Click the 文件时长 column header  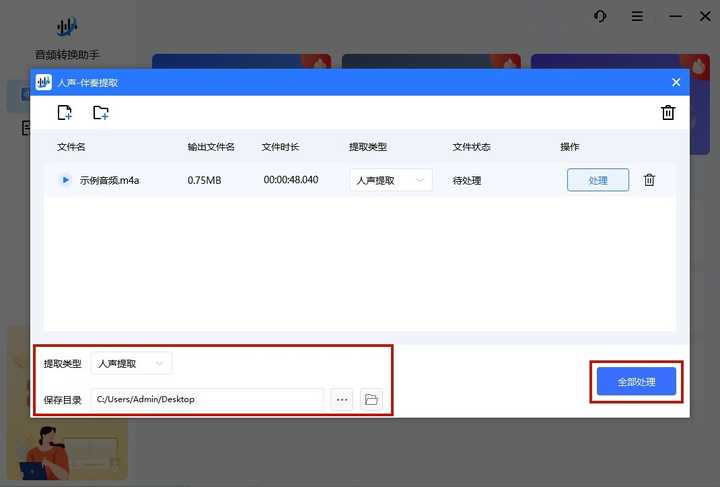pyautogui.click(x=280, y=147)
